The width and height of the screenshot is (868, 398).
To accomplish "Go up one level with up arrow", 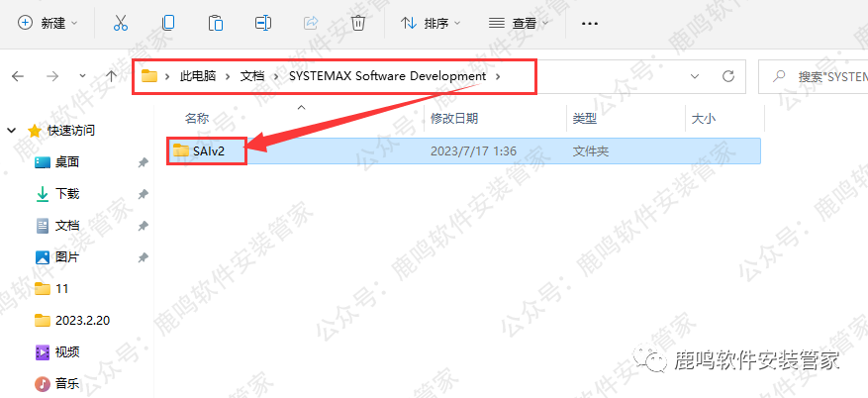I will 111,76.
